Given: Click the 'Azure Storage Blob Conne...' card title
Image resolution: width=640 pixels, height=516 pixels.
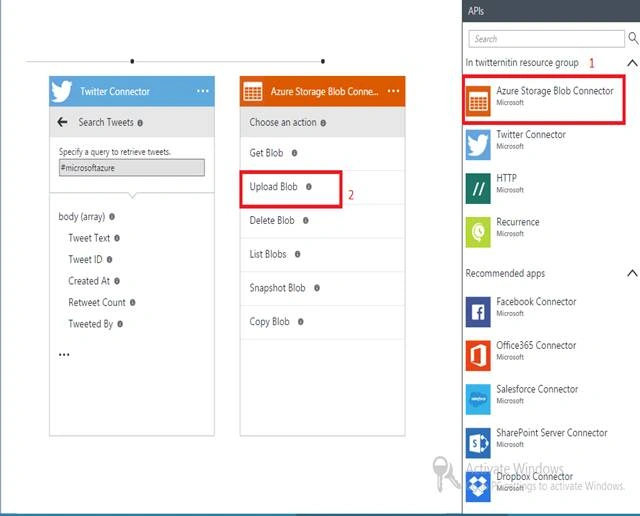Looking at the screenshot, I should click(324, 91).
